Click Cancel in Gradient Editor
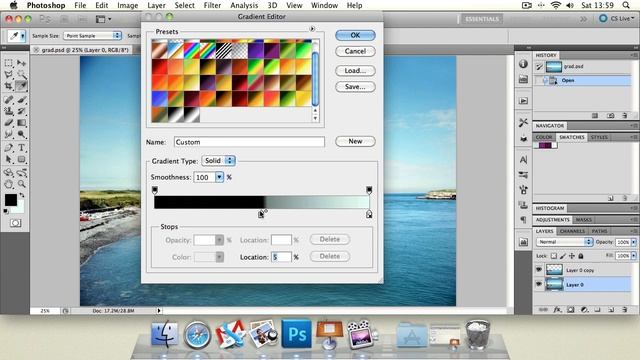 point(355,51)
